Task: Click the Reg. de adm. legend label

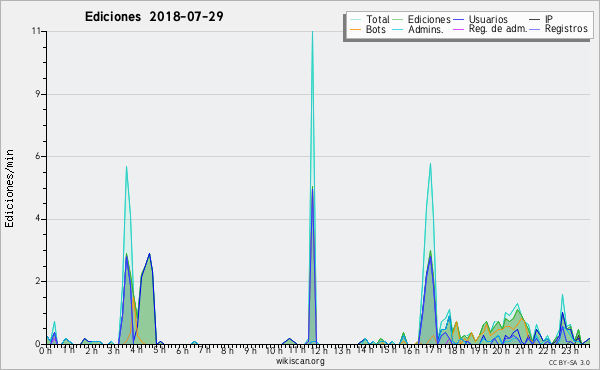Action: 498,29
